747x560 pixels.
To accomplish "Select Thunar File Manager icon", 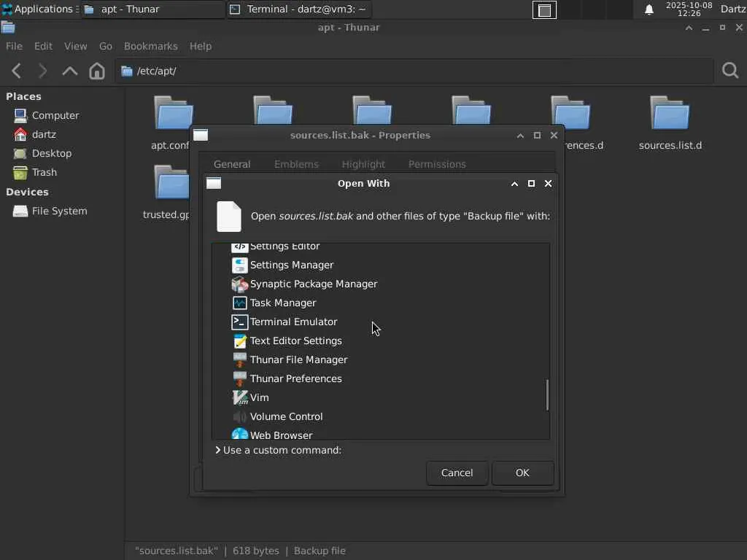I will click(239, 360).
